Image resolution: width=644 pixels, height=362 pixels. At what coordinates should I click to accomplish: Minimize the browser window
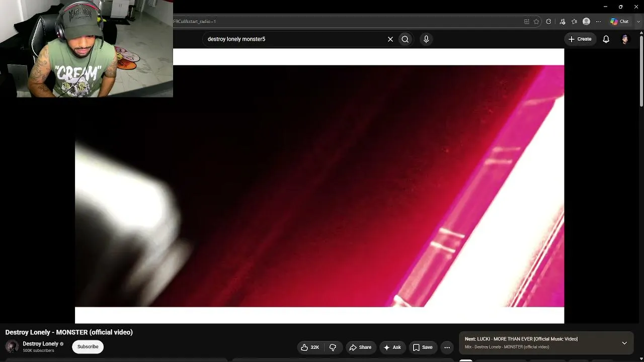[605, 7]
